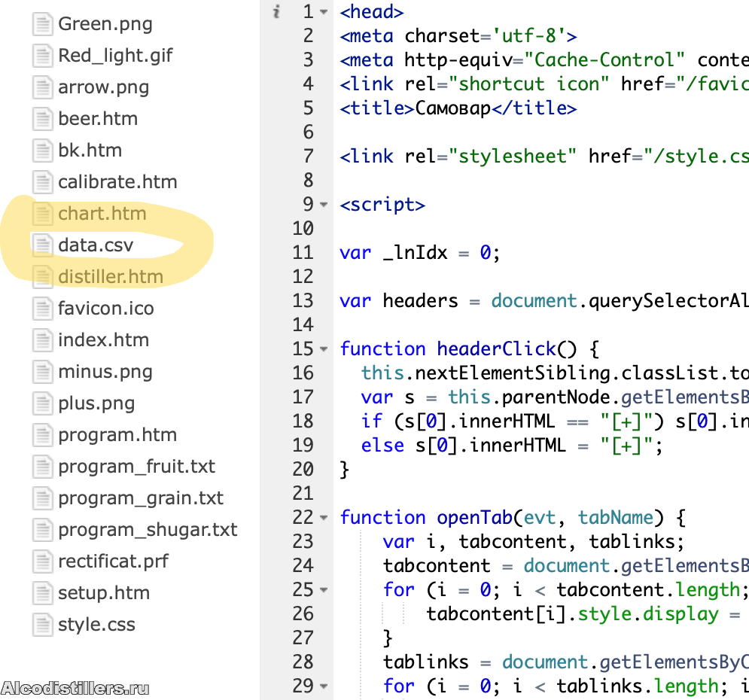Click the data.csv file icon
The height and width of the screenshot is (700, 749).
tap(42, 245)
